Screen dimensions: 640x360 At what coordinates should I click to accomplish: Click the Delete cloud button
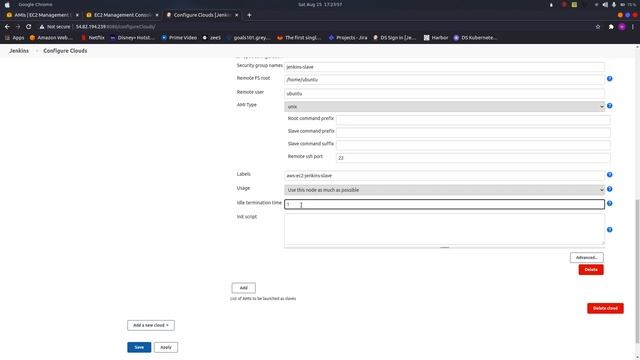(605, 308)
